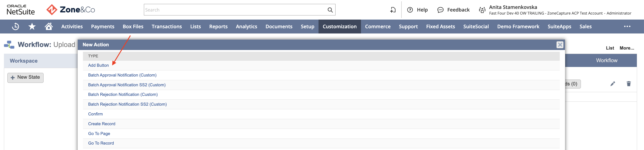Select the Workflow tab
The width and height of the screenshot is (644, 150).
coord(607,60)
